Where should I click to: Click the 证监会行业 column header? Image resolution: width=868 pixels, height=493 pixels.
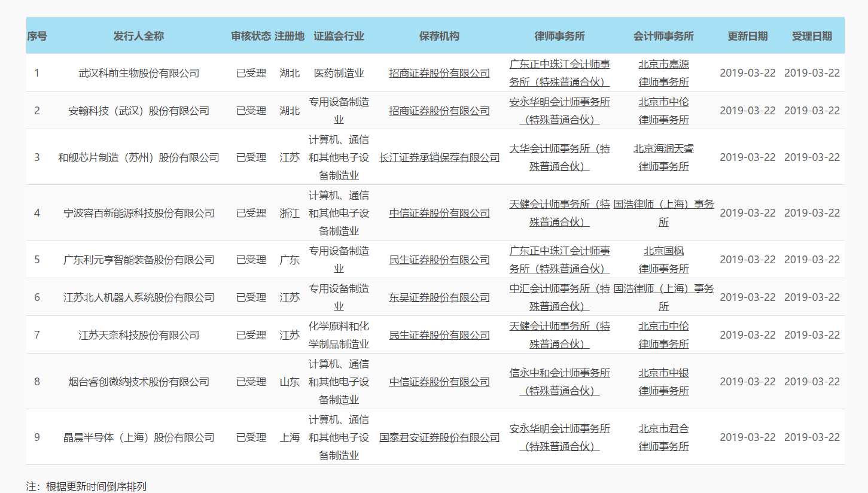tap(339, 36)
